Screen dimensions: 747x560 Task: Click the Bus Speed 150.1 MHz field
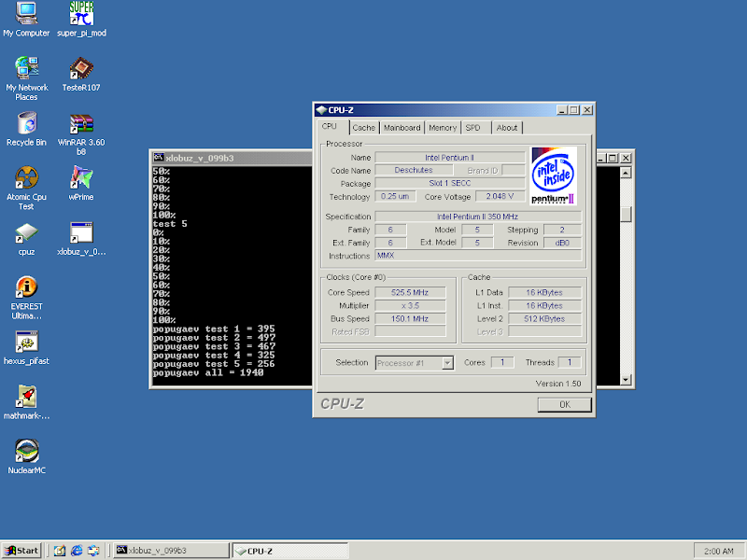(x=410, y=318)
